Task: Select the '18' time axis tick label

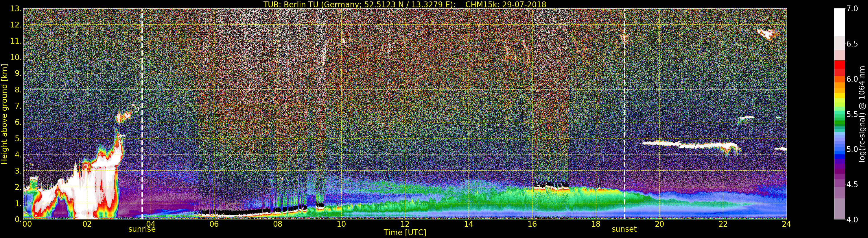Action: (596, 224)
